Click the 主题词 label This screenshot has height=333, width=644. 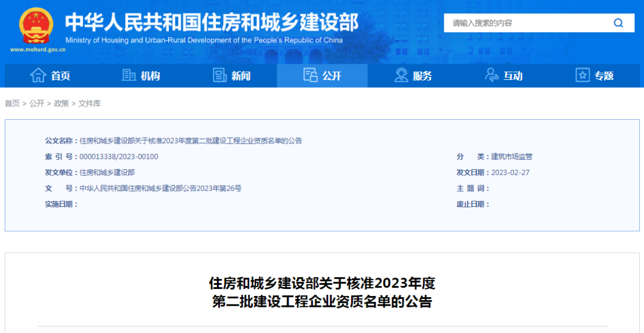point(472,188)
